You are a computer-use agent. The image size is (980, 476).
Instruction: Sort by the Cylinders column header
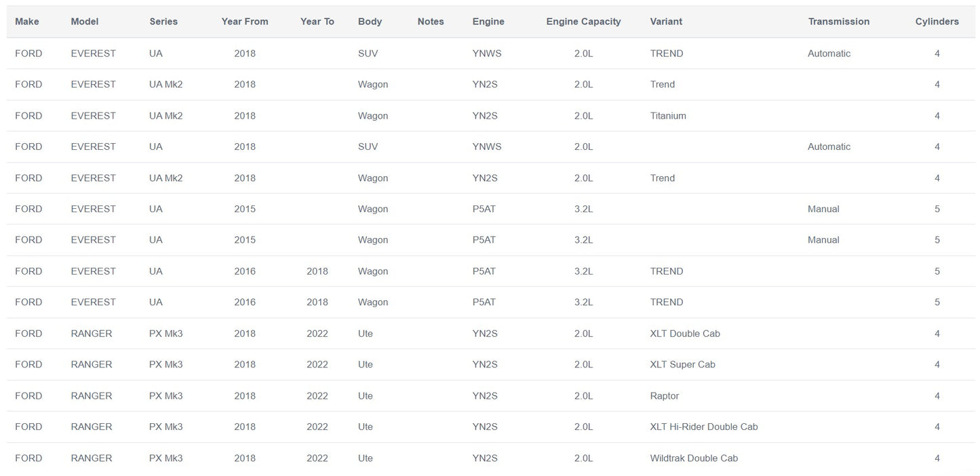[937, 22]
